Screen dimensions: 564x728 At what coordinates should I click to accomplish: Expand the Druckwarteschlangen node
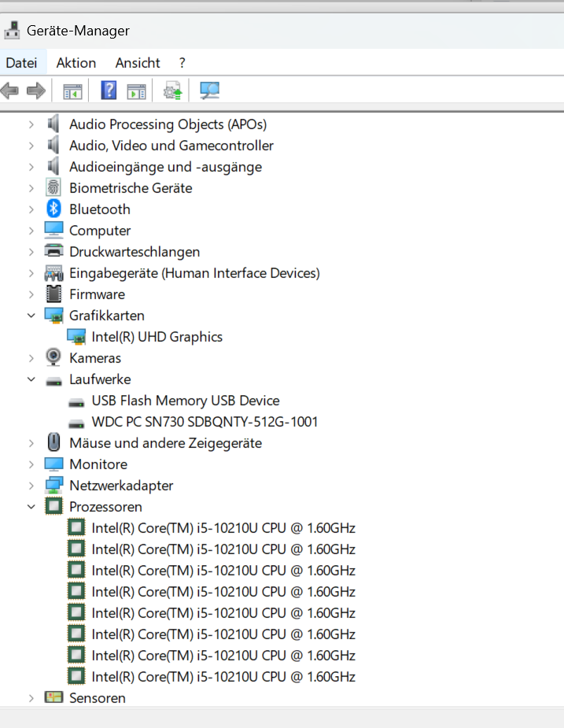click(31, 252)
